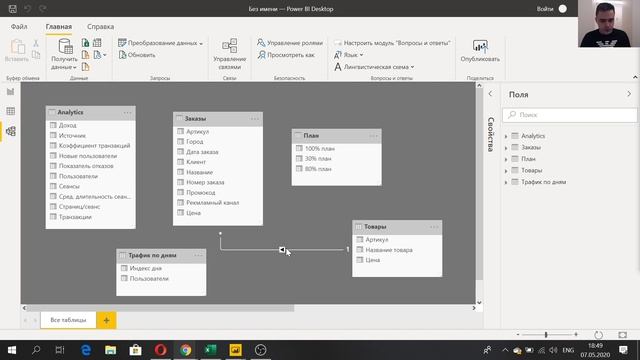The width and height of the screenshot is (640, 360).
Task: Click the zoom slider handle in status bar
Action: pos(546,335)
